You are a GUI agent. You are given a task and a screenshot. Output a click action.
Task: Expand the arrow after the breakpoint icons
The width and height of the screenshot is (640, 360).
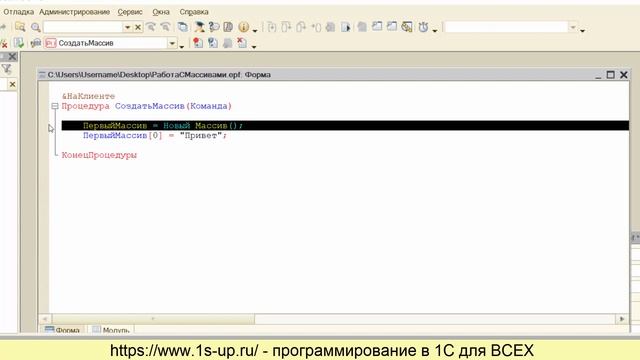coord(254,46)
